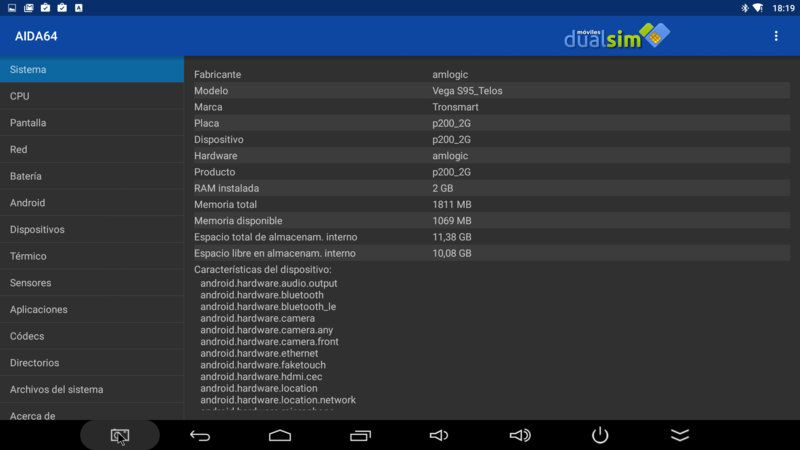Click the Wi-Fi status bar icon
Screen dimensions: 800x450
coord(758,8)
